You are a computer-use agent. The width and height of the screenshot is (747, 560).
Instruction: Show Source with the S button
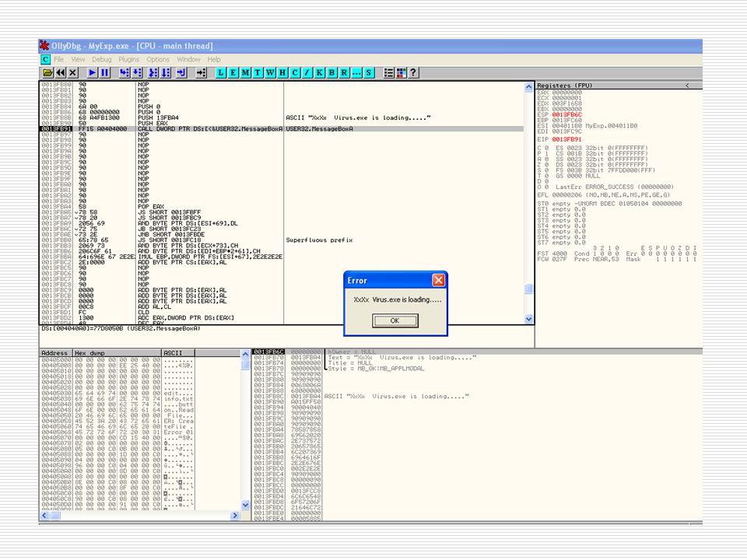[369, 73]
